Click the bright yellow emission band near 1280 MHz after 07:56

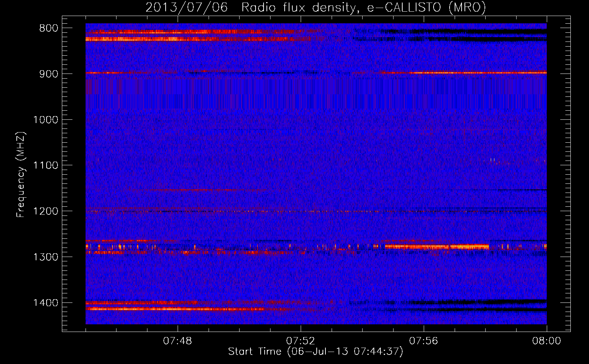(x=437, y=246)
